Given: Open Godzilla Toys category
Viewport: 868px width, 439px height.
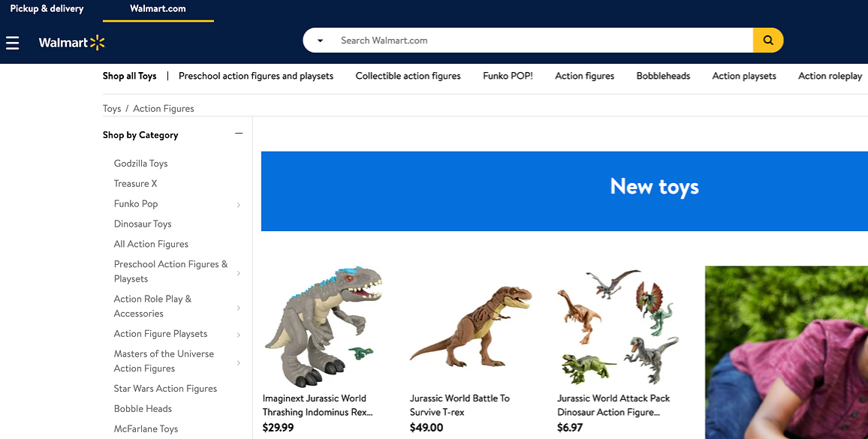Looking at the screenshot, I should [140, 164].
